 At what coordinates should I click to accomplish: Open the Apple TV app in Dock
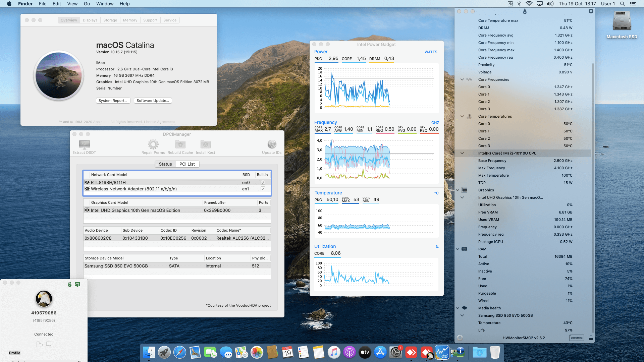(x=365, y=353)
